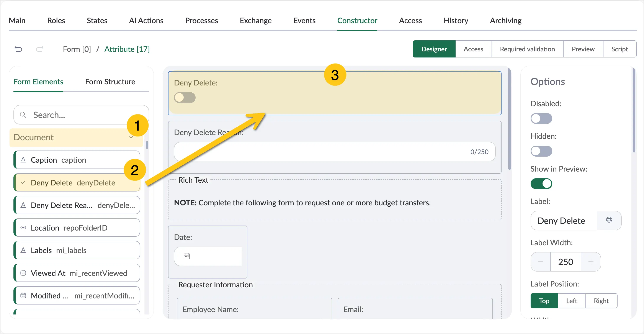Click the undo arrow icon

click(x=18, y=49)
